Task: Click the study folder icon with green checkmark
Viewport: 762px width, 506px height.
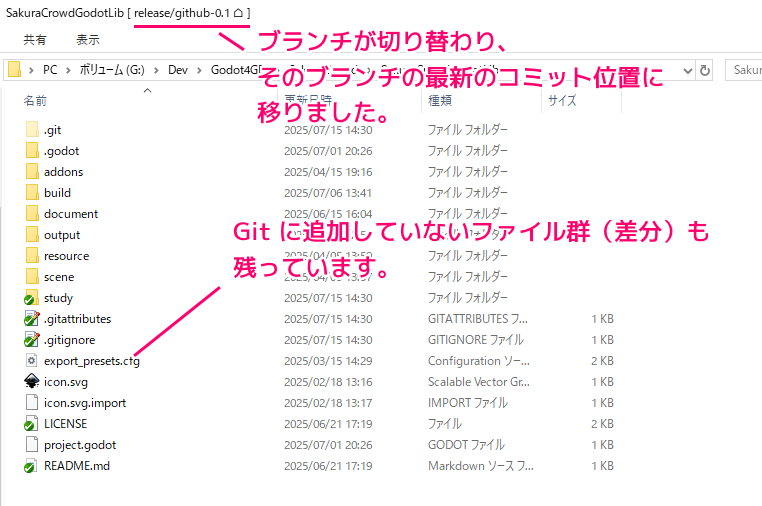Action: tap(31, 298)
